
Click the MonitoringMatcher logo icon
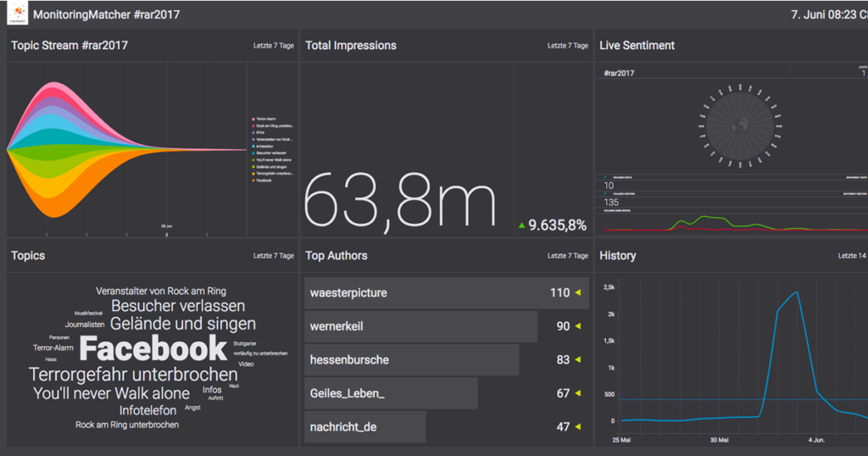click(18, 14)
